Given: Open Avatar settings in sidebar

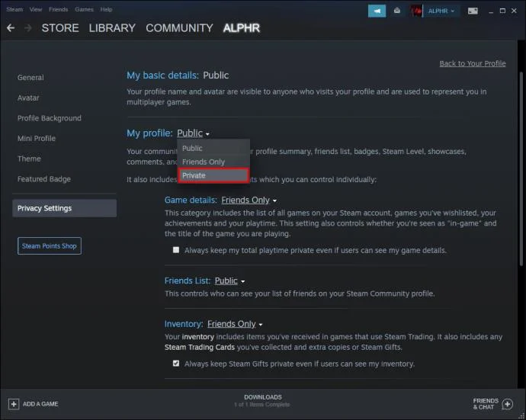Looking at the screenshot, I should [x=28, y=98].
